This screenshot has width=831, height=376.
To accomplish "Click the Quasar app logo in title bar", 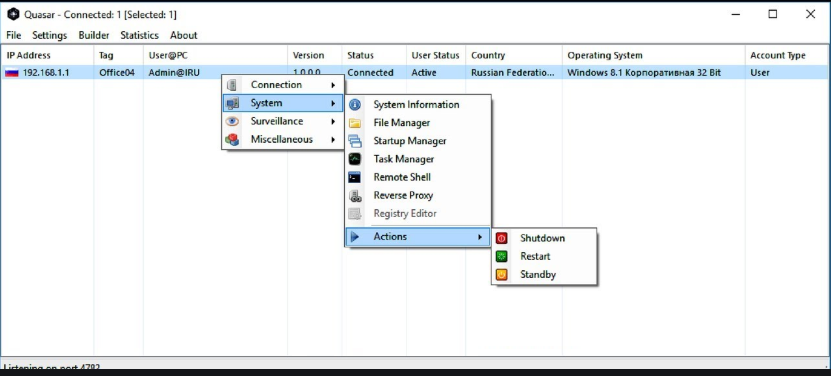I will click(x=13, y=14).
